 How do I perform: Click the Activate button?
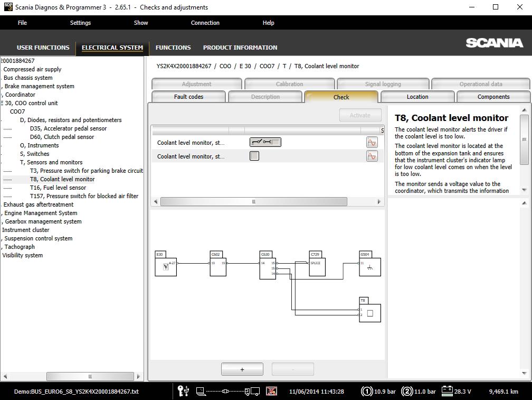point(360,115)
